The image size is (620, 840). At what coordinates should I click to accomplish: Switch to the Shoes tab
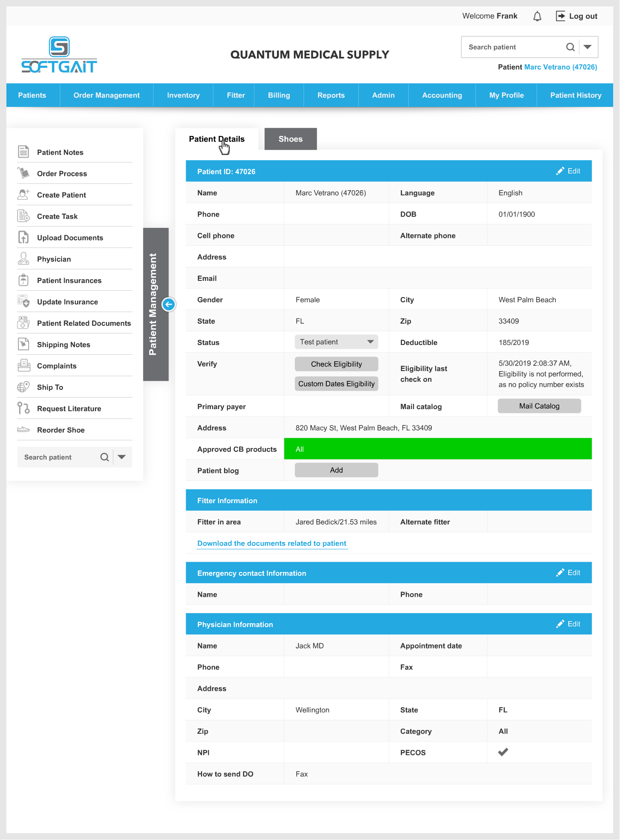(x=290, y=139)
